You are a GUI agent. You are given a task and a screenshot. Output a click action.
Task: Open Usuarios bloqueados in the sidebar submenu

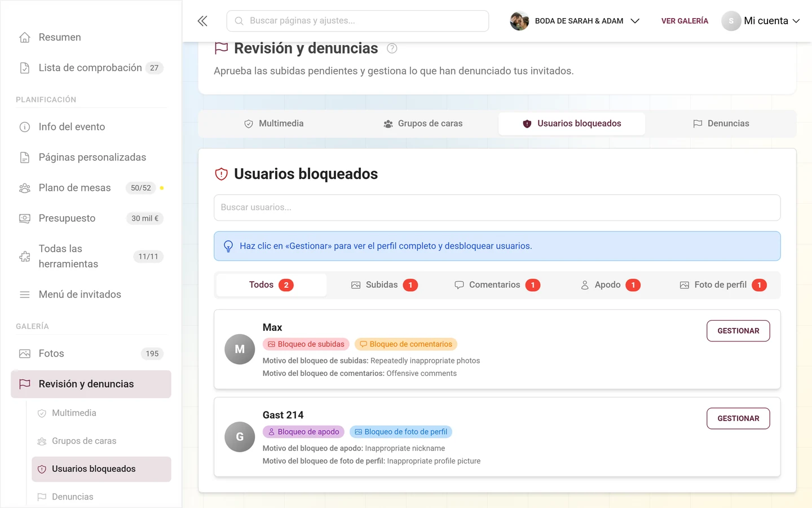[x=101, y=469]
